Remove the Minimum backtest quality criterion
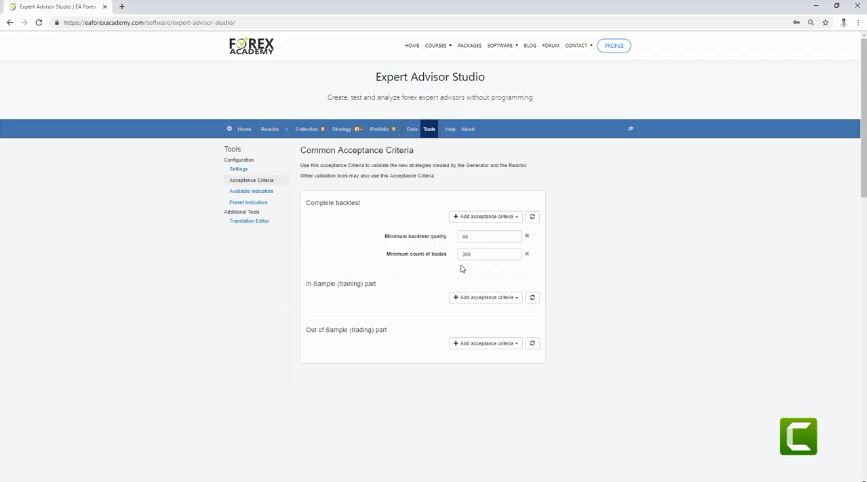 click(527, 236)
